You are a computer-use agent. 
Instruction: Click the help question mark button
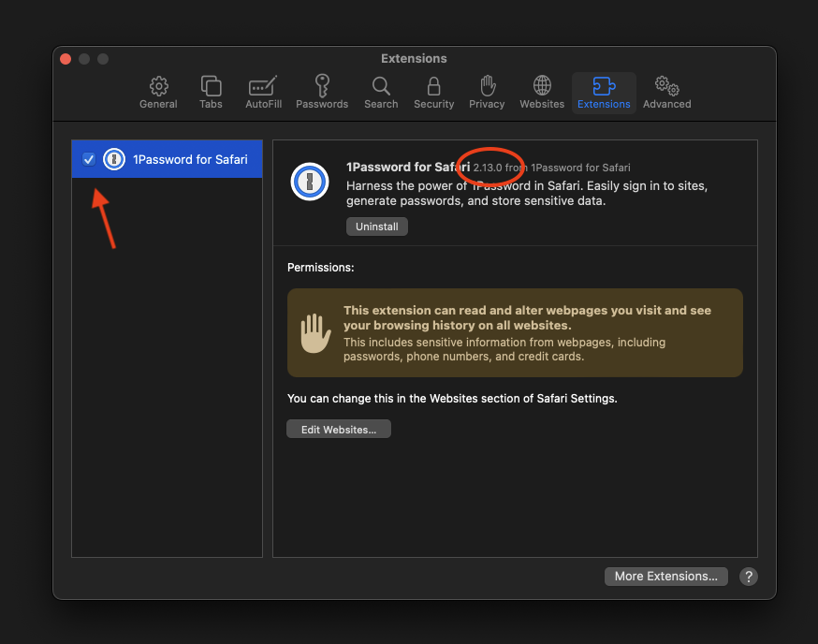tap(748, 577)
